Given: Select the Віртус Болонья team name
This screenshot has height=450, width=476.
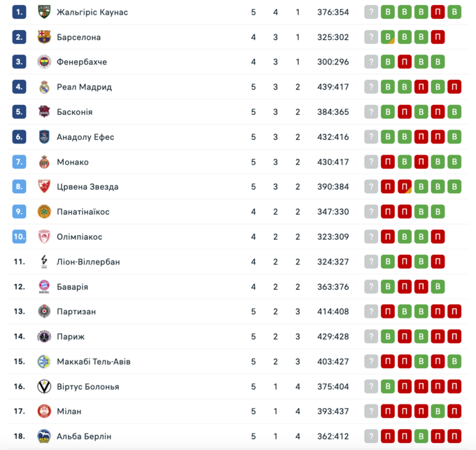Looking at the screenshot, I should point(88,386).
